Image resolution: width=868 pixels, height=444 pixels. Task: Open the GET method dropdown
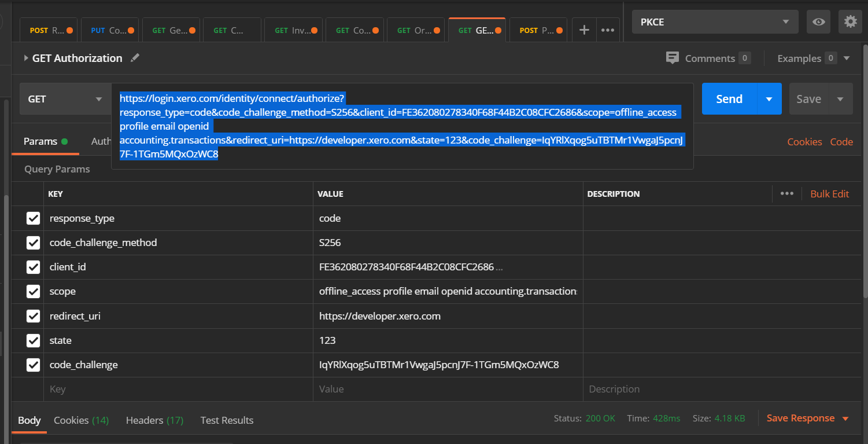pos(65,99)
